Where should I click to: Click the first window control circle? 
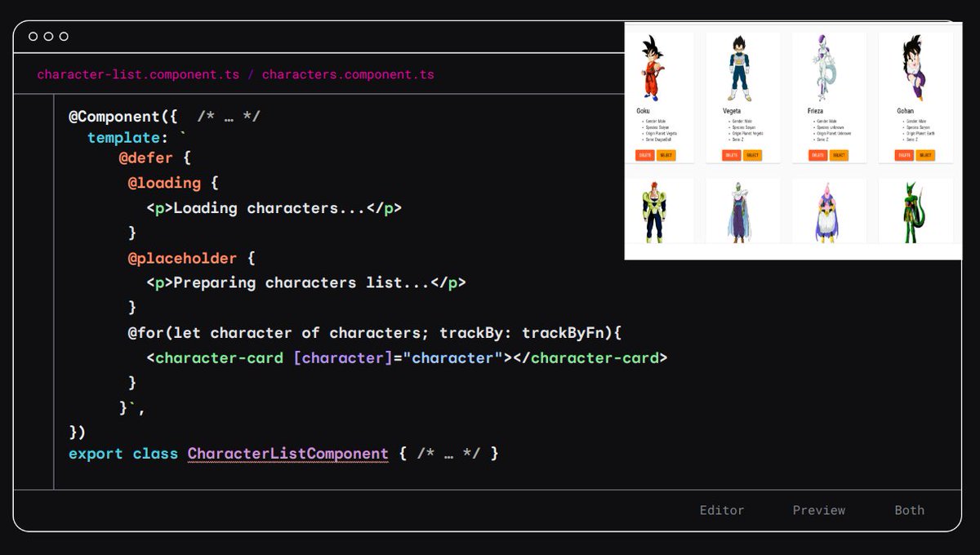pos(33,36)
